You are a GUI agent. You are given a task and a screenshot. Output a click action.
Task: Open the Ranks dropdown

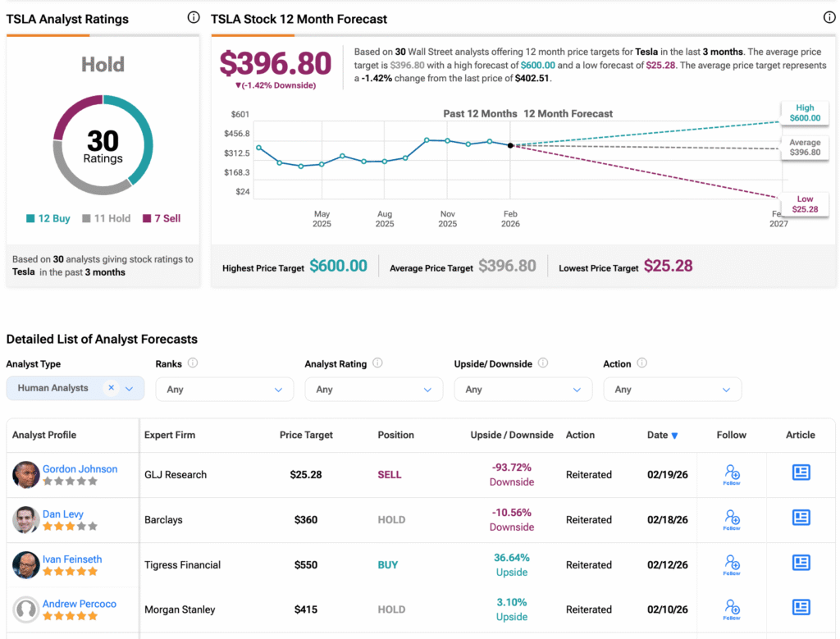[224, 390]
